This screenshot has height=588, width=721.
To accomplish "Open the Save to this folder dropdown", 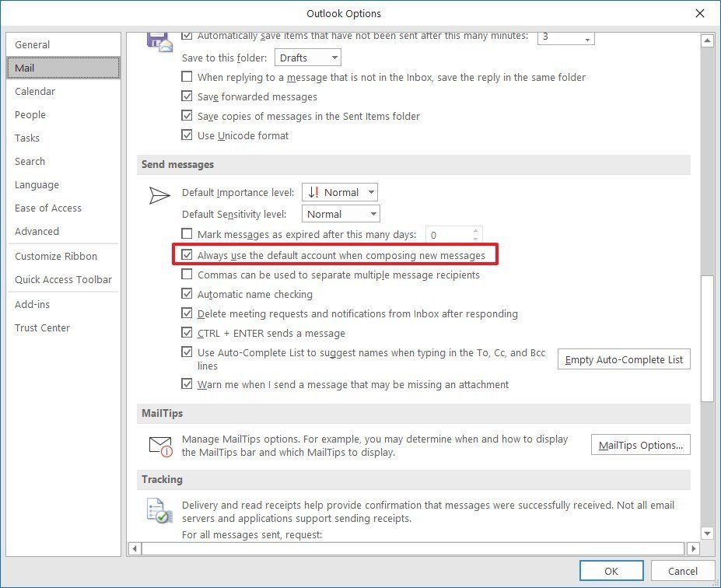I will coord(334,57).
